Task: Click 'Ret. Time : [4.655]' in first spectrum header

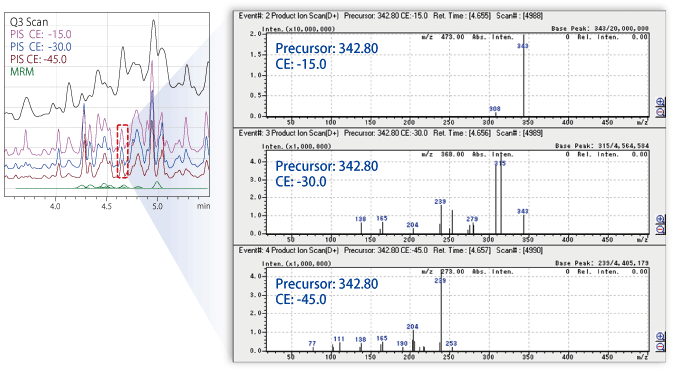Action: coord(462,16)
